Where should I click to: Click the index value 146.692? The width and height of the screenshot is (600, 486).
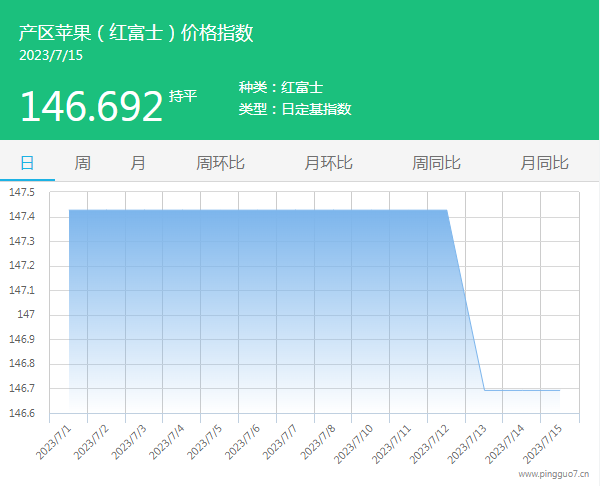[x=91, y=106]
